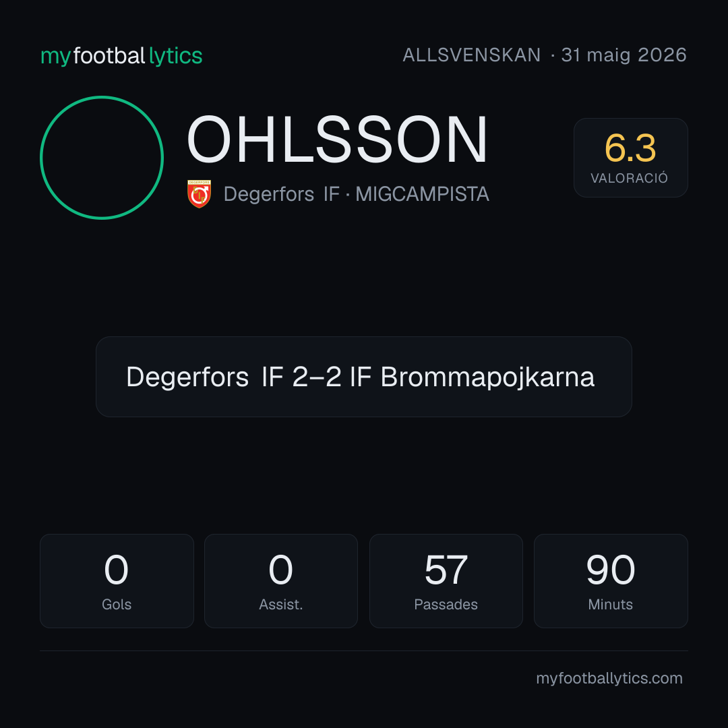Screen dimensions: 728x728
Task: Select the Gols stat tile
Action: pos(117,581)
